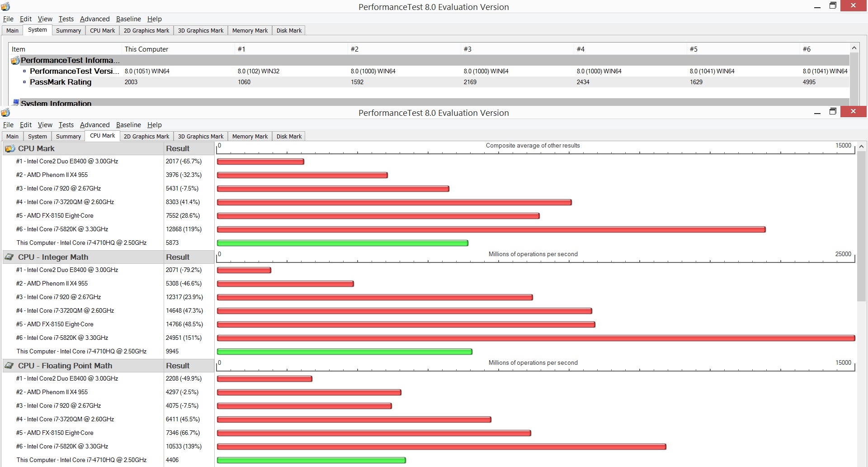Click the green bar for This Computer CPU Mark
This screenshot has width=868, height=467.
pyautogui.click(x=343, y=243)
